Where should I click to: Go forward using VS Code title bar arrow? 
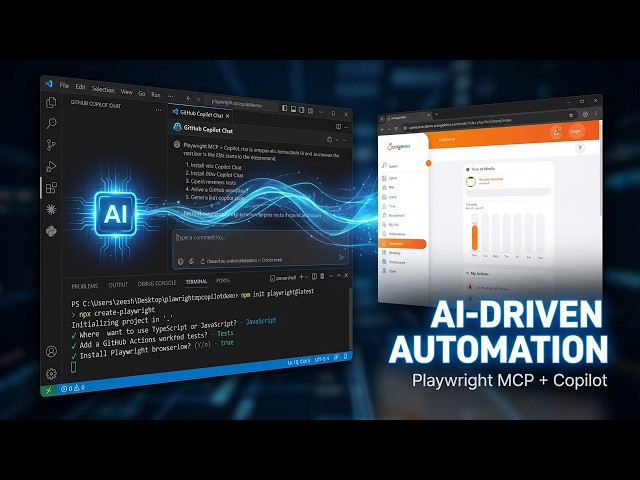point(199,99)
